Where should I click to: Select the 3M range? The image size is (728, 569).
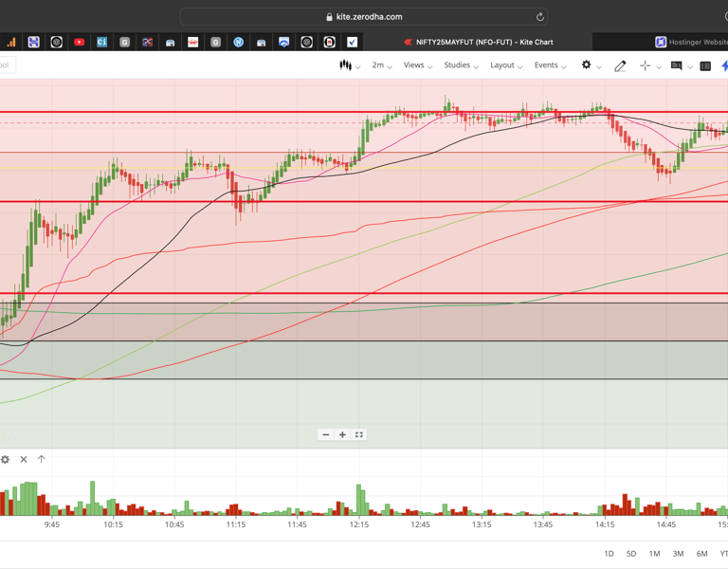(678, 554)
